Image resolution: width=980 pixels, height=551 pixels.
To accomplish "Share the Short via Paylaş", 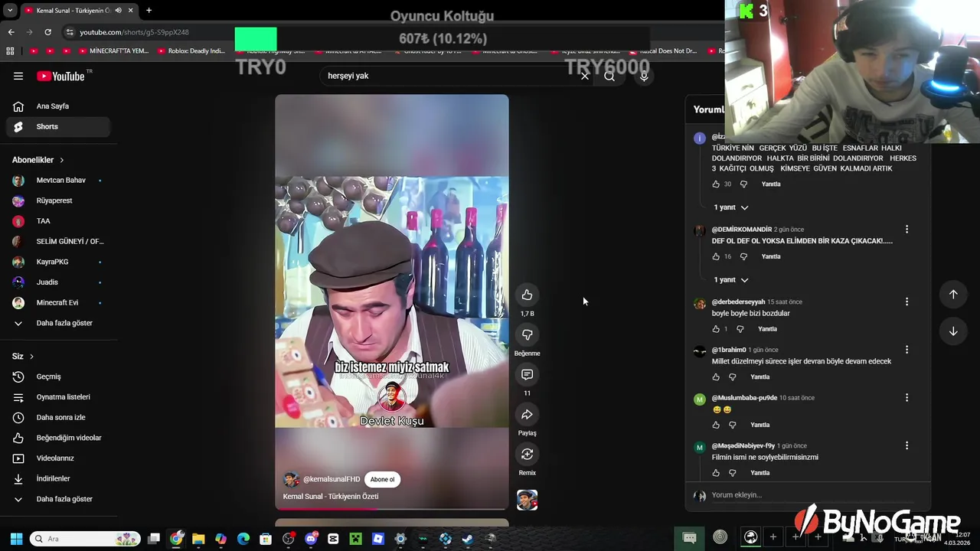I will click(527, 415).
